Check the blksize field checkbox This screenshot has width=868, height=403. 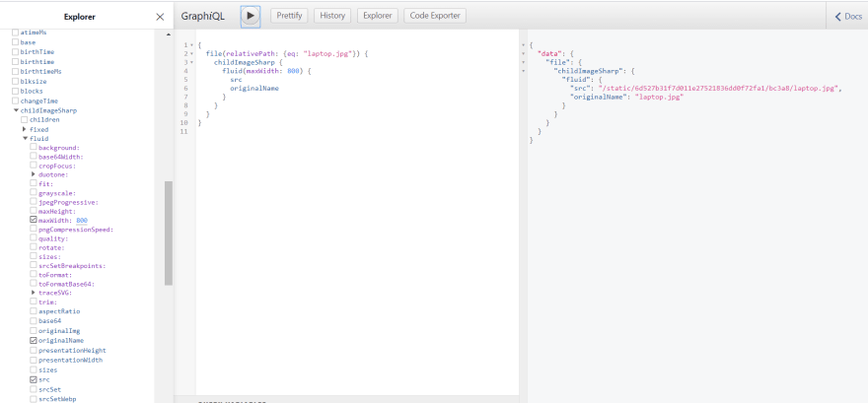(16, 81)
